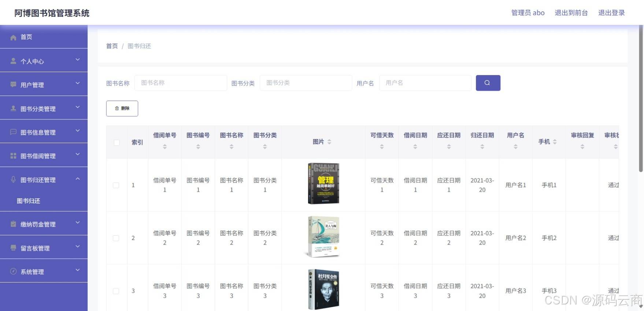Collapse 图书归还管理 with its chevron
The width and height of the screenshot is (644, 311).
point(78,179)
